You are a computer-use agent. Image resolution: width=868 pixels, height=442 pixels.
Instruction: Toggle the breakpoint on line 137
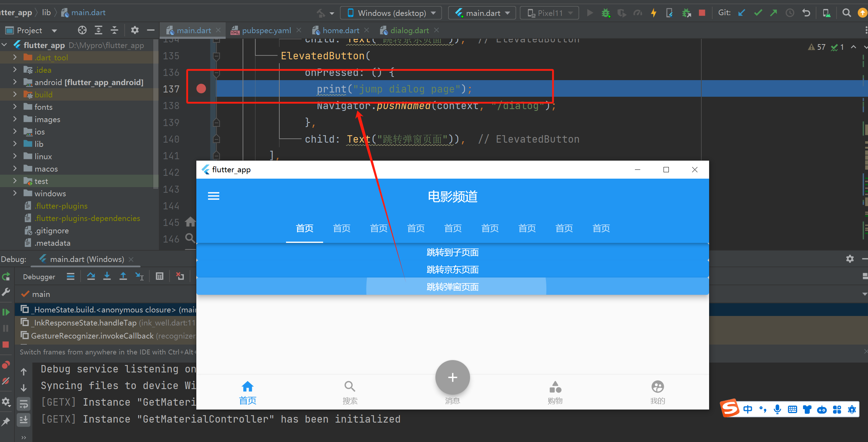201,89
